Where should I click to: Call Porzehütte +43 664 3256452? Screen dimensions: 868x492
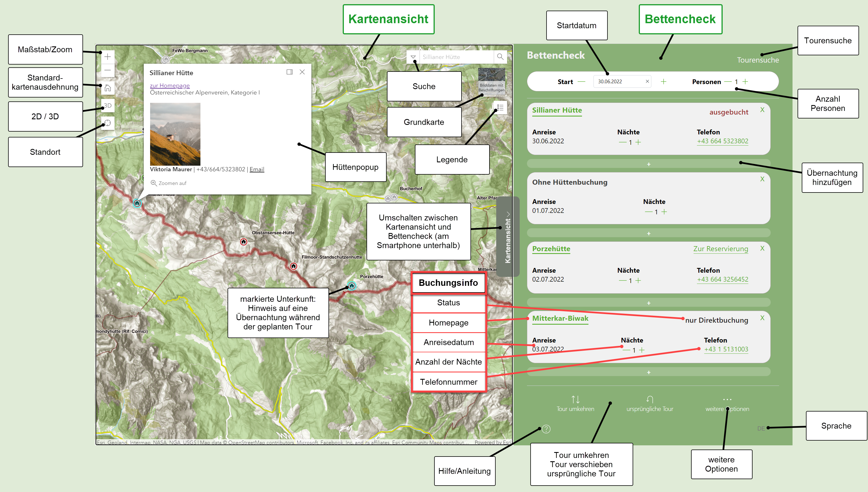click(723, 279)
